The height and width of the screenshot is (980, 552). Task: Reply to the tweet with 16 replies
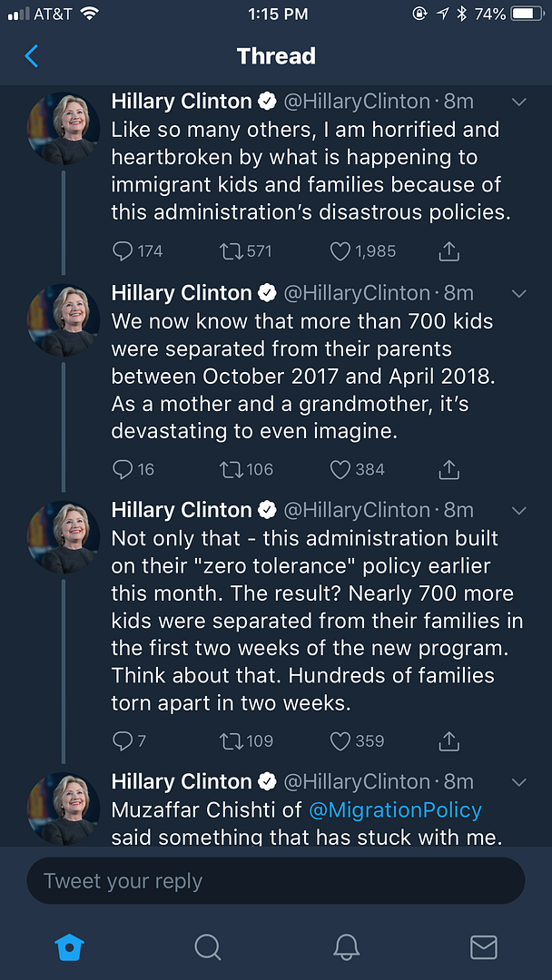coord(123,469)
